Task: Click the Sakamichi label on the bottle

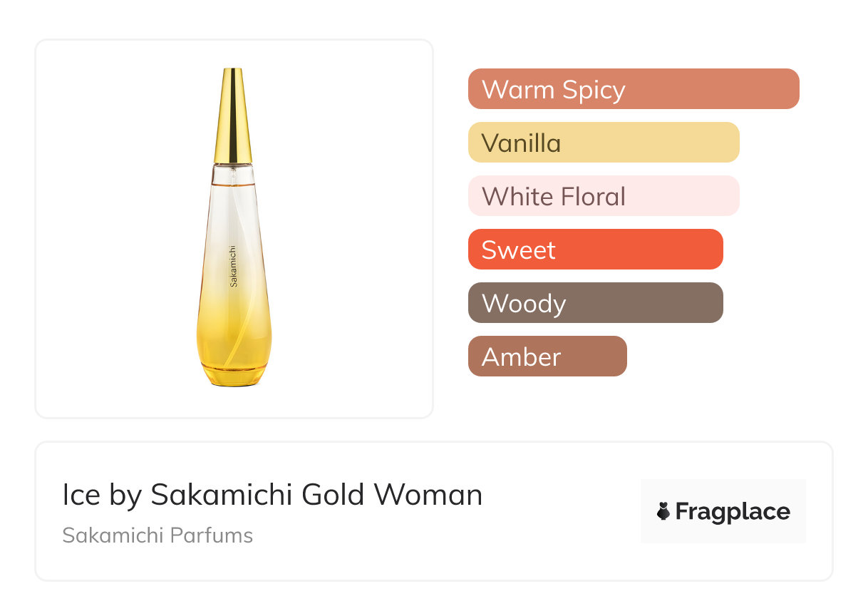Action: (234, 265)
